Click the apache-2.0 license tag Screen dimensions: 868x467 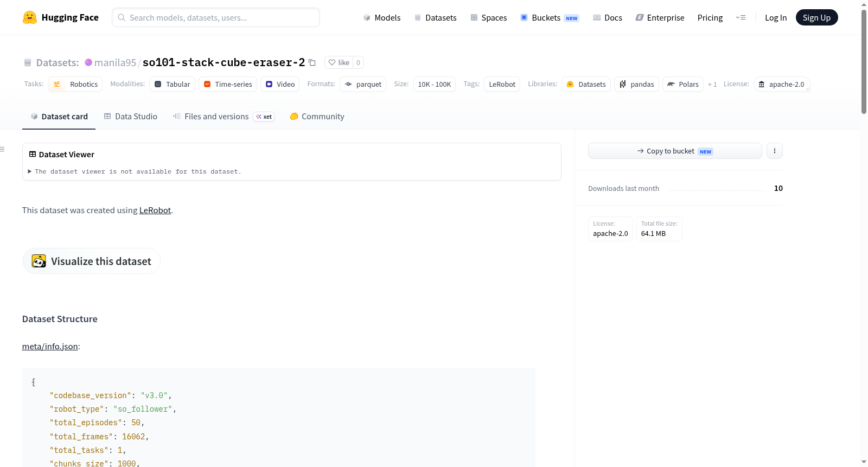782,84
